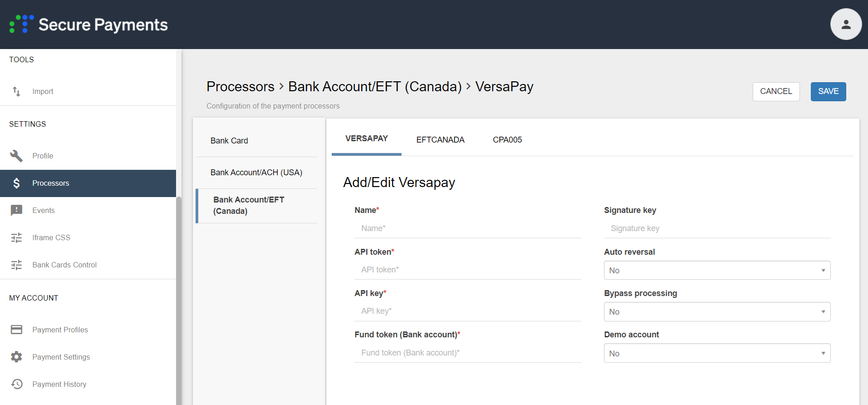
Task: Click the Payment Settings gear icon
Action: (x=16, y=357)
